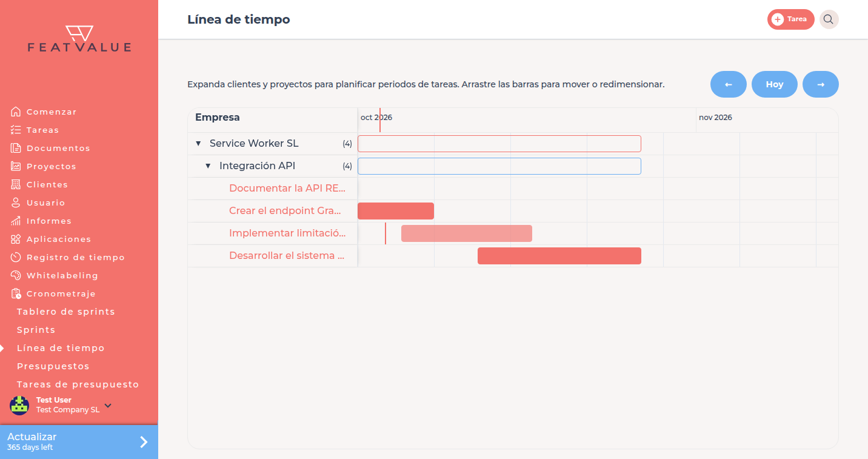The width and height of the screenshot is (868, 459).
Task: Add a new Tarea button
Action: tap(791, 19)
